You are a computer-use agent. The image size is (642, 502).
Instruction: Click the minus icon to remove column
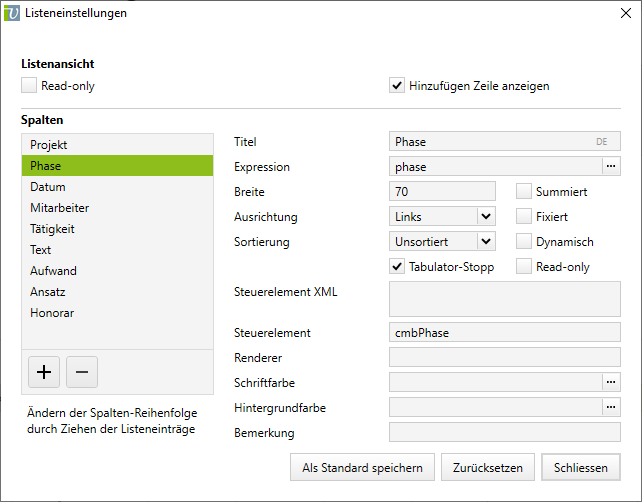[x=82, y=372]
